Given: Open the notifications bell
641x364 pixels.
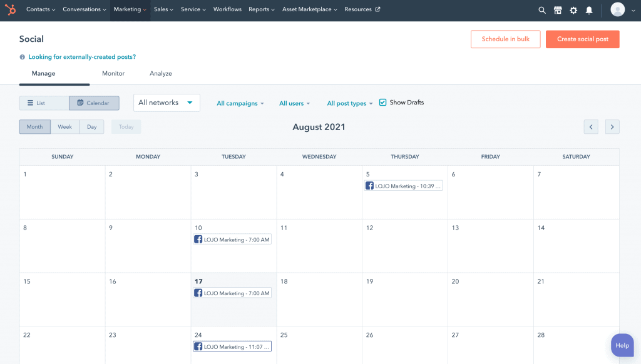Looking at the screenshot, I should coord(589,9).
